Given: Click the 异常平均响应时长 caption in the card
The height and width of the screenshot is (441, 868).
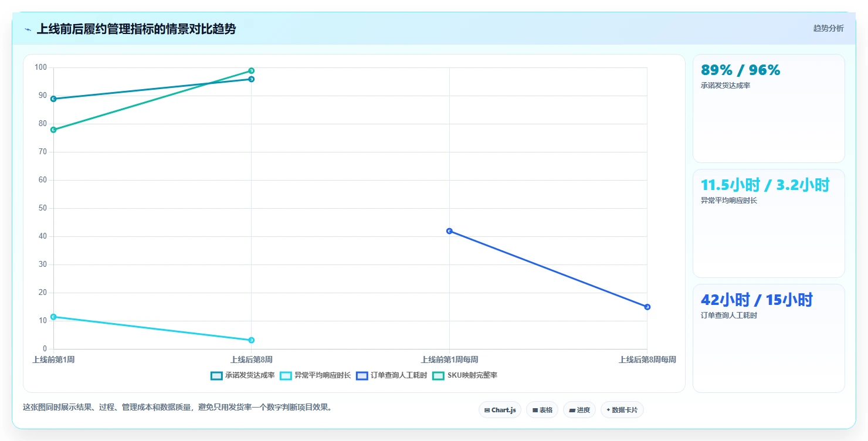Looking at the screenshot, I should [x=729, y=201].
